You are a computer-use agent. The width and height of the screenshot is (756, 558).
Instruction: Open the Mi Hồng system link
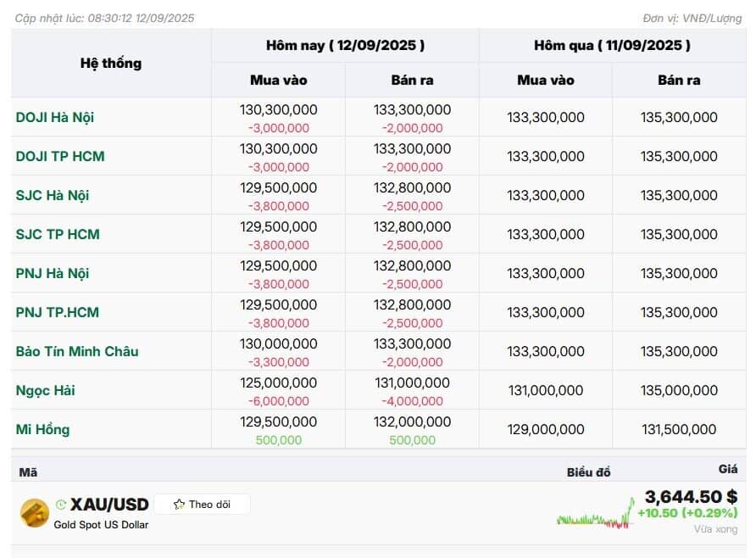coord(43,430)
